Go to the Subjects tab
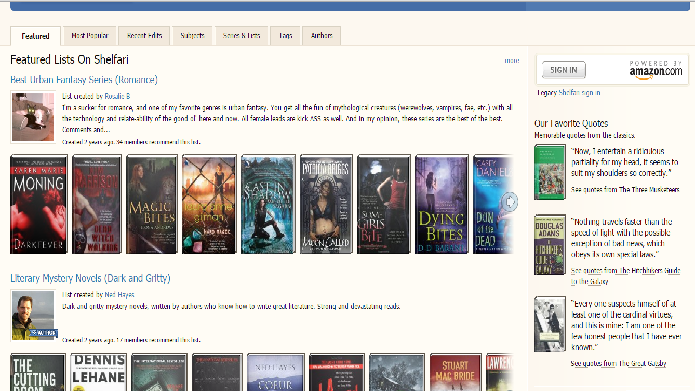Image resolution: width=695 pixels, height=391 pixels. 192,35
